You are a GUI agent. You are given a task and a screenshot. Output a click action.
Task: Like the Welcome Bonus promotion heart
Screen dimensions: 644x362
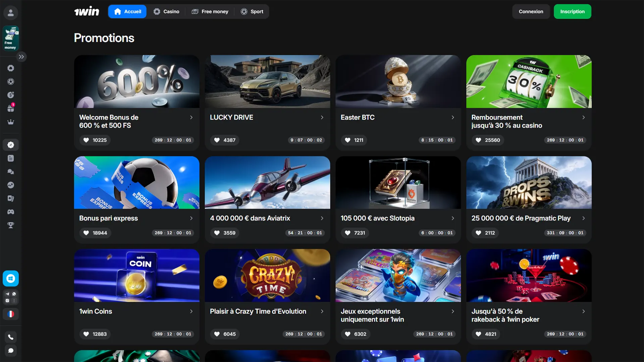(86, 140)
